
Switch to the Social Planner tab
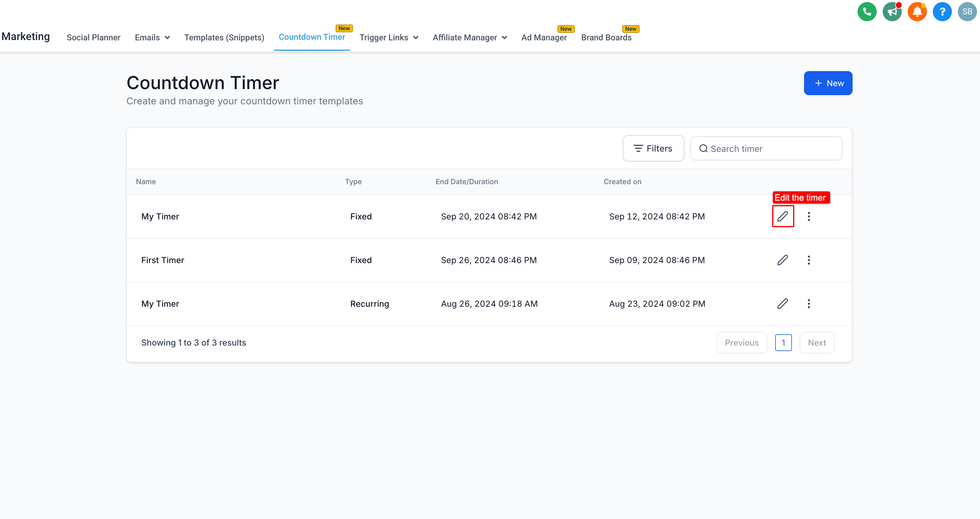[x=93, y=37]
